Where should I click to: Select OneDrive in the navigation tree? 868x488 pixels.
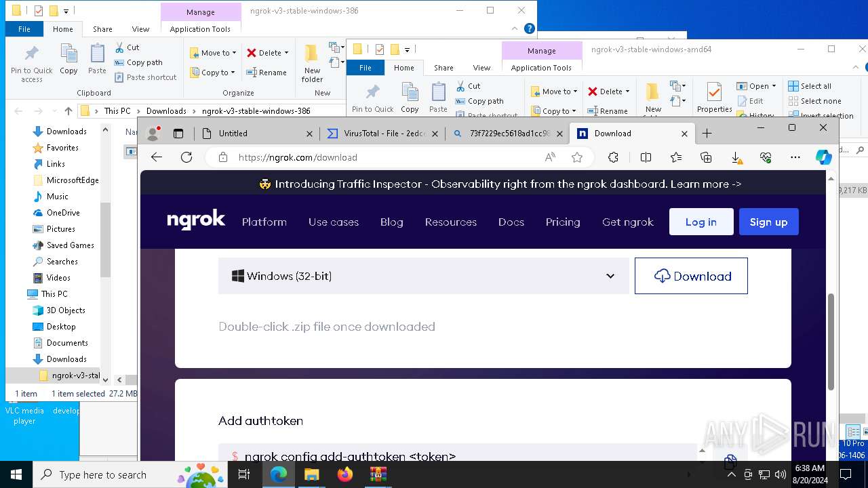63,213
